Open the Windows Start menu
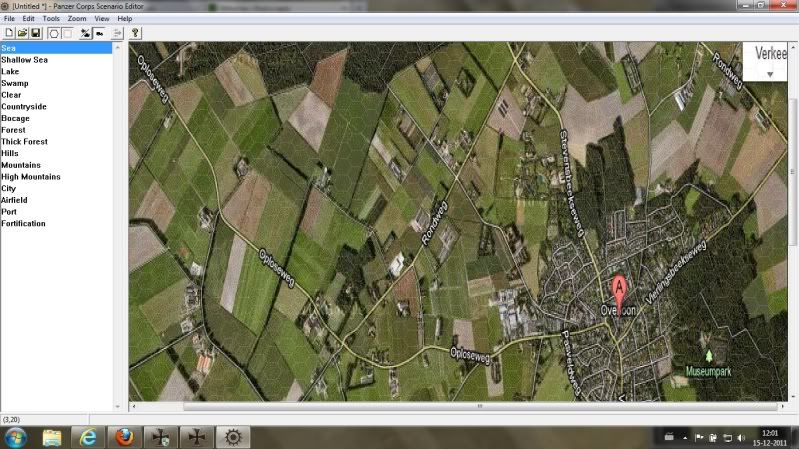 [16, 437]
